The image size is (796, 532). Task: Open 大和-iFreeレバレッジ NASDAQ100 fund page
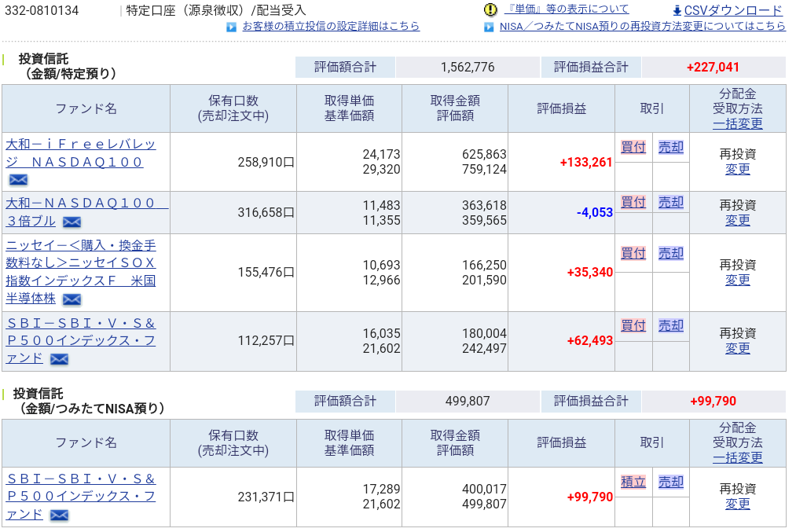point(80,152)
